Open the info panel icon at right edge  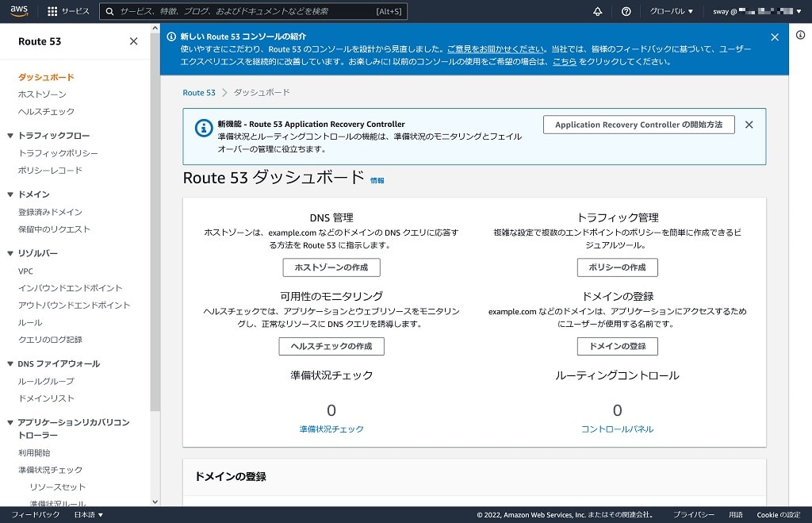pos(801,35)
